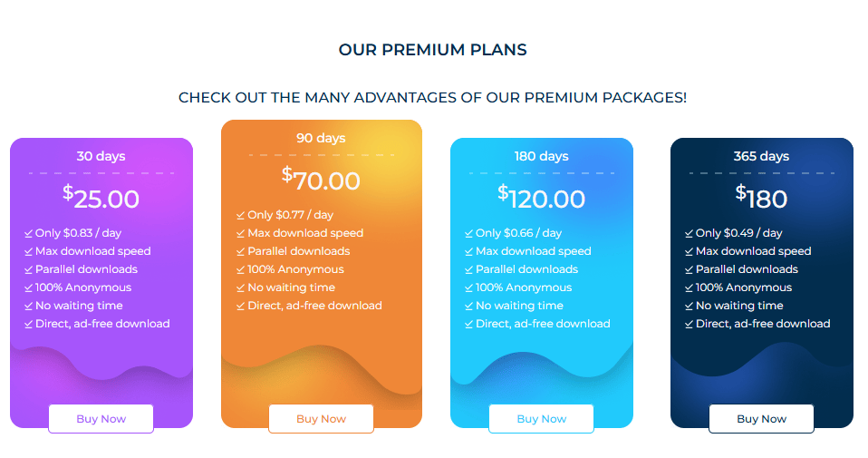Click checkmark icon next to "Only $0.77 / day"
The width and height of the screenshot is (868, 458).
241,215
